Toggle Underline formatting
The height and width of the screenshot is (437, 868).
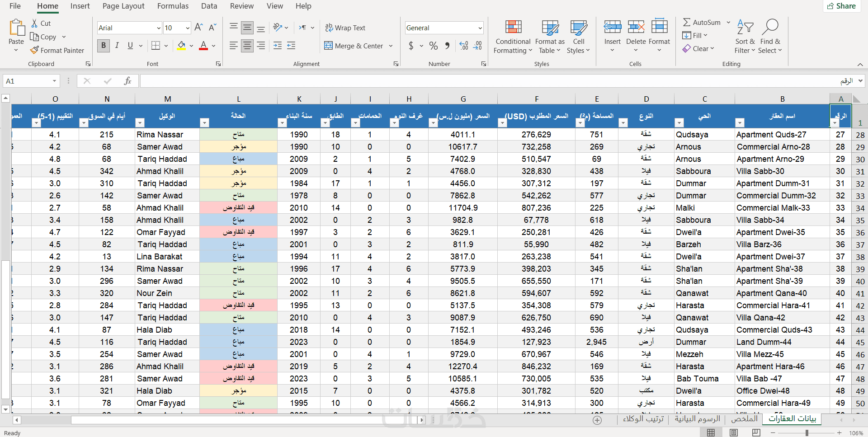click(x=130, y=46)
